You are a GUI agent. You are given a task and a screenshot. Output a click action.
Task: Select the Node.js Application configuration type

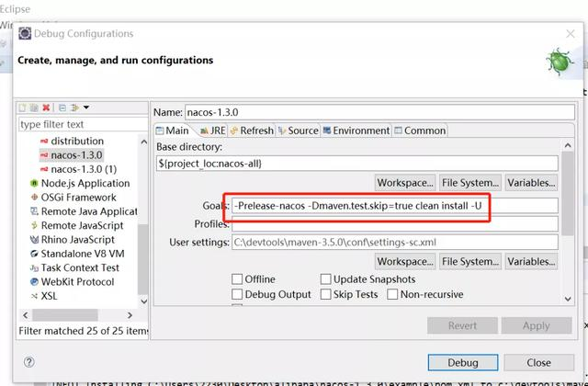pyautogui.click(x=85, y=183)
